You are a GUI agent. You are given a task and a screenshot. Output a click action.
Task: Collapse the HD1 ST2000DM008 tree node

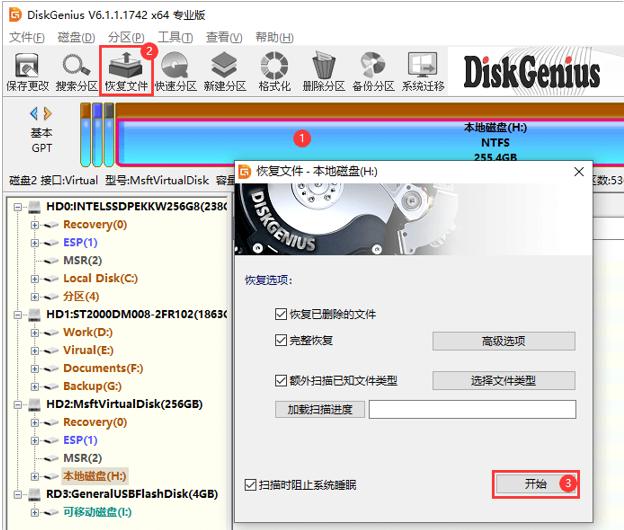click(x=18, y=315)
